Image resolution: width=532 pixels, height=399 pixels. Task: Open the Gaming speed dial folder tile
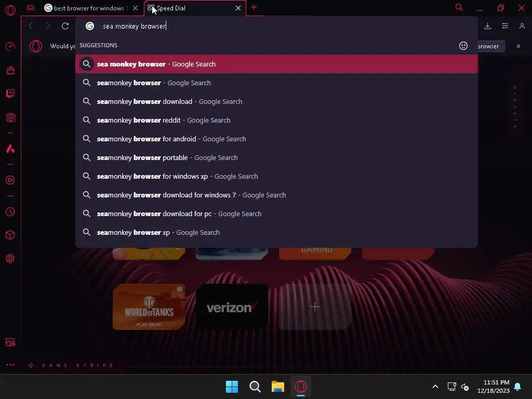(315, 254)
